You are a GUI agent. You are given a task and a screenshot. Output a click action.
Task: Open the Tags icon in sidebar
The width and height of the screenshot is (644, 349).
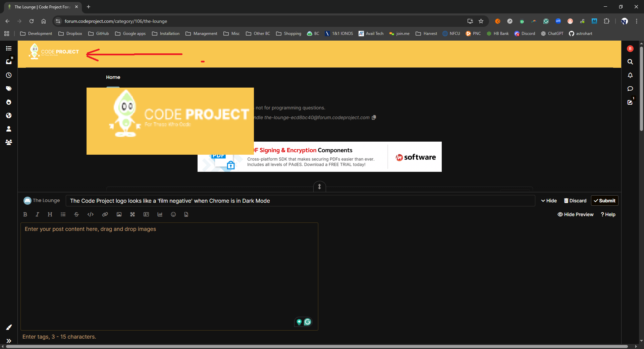tap(9, 89)
